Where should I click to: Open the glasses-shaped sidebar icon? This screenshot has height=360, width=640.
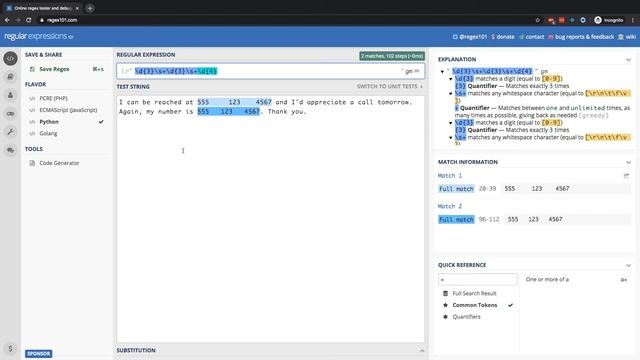(x=11, y=113)
